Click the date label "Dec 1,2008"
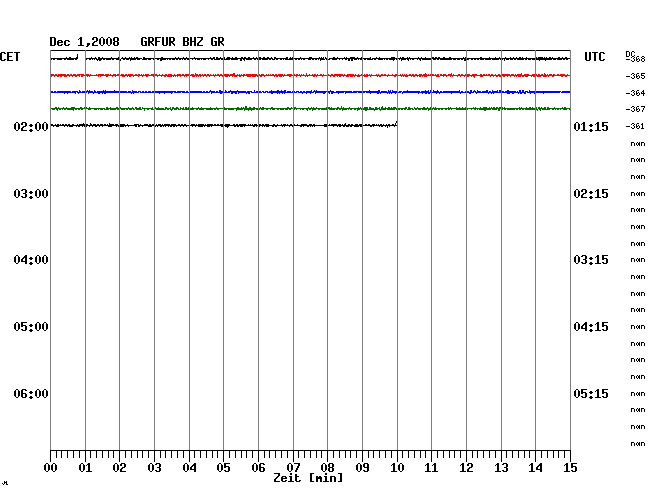Viewport: 650px width, 494px height. [84, 42]
